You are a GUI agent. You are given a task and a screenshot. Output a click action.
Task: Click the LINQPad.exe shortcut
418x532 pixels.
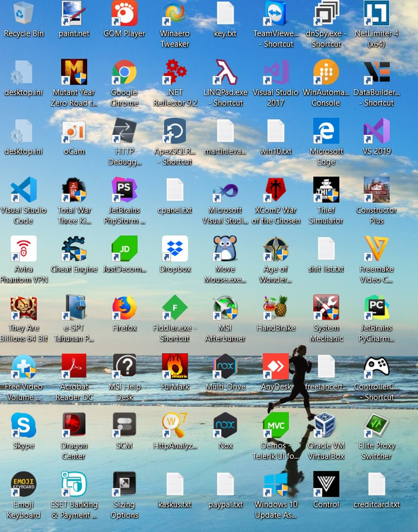[225, 72]
